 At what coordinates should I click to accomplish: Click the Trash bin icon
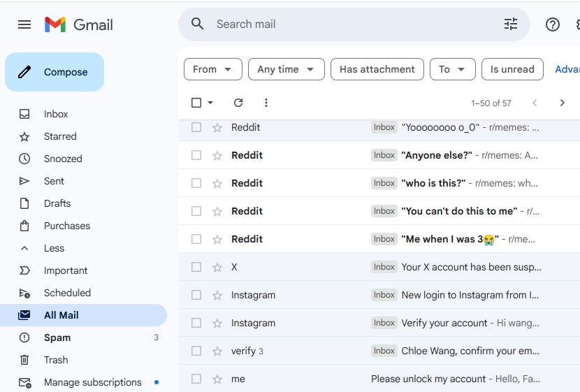click(x=24, y=360)
